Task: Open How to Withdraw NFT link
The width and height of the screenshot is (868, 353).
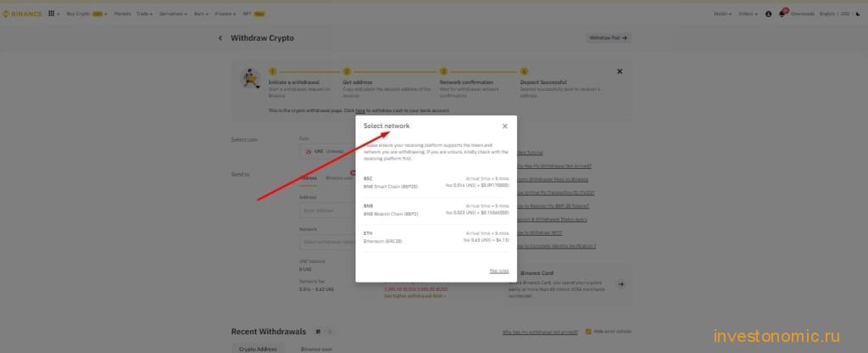Action: [x=538, y=233]
